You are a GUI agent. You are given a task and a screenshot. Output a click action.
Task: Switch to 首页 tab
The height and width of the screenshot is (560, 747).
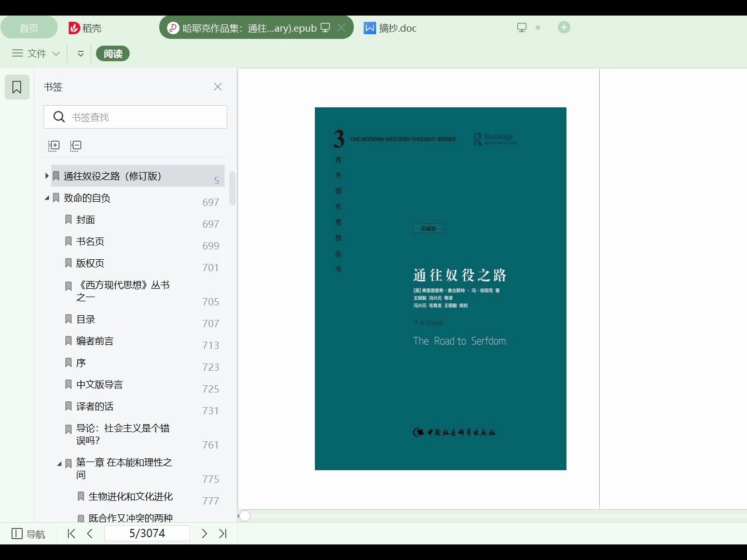[29, 28]
